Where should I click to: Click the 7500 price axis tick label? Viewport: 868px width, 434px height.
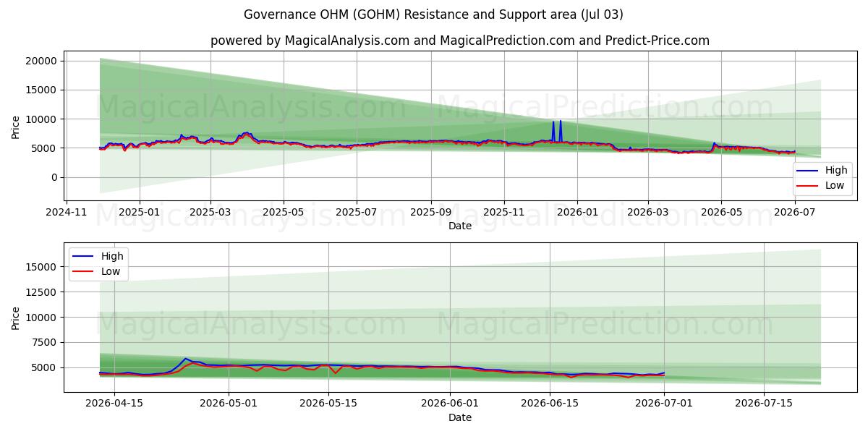click(x=45, y=342)
